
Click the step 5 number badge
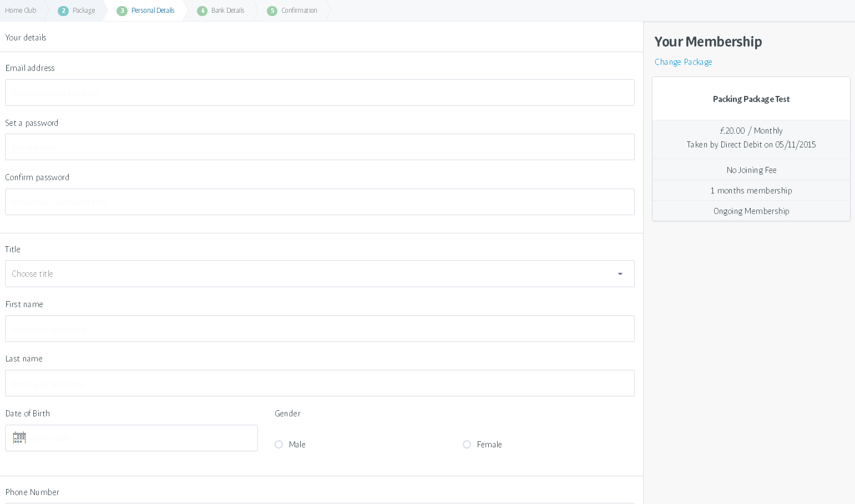pos(272,11)
